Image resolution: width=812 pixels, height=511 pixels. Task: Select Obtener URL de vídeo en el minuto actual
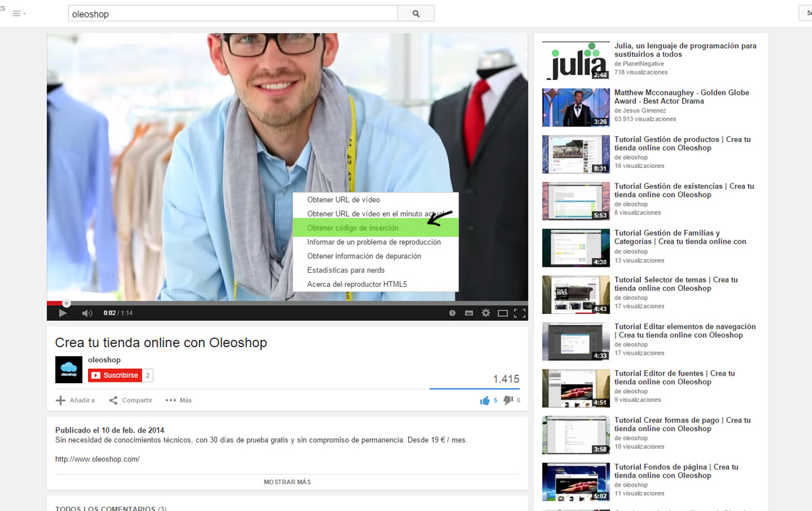pyautogui.click(x=376, y=213)
